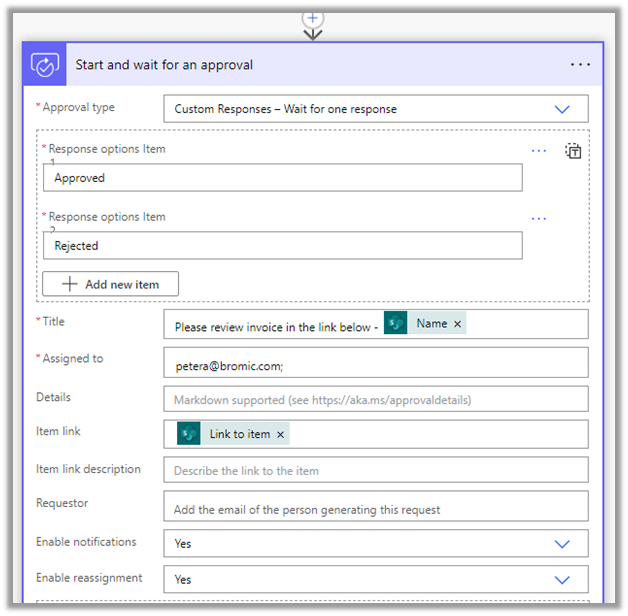The image size is (628, 616).
Task: Click the Requestor email input field
Action: (375, 508)
